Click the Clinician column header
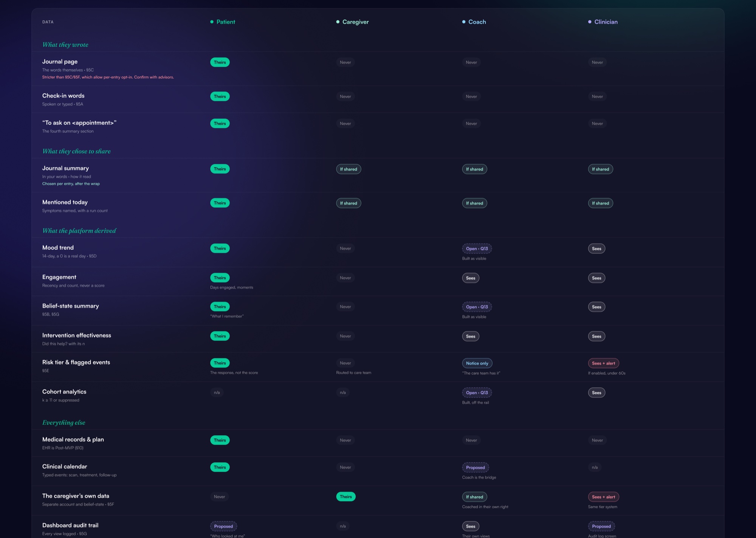Screen dimensions: 756x538 (x=603, y=22)
